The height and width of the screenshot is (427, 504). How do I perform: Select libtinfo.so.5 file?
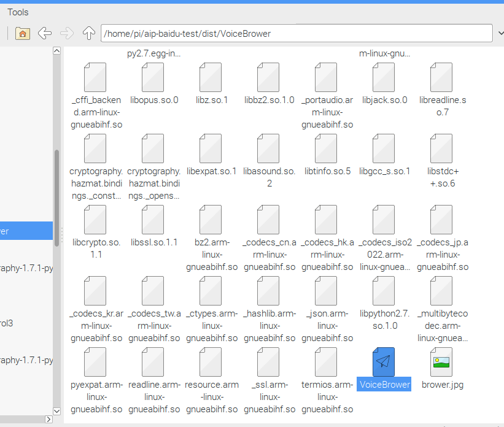pos(327,155)
